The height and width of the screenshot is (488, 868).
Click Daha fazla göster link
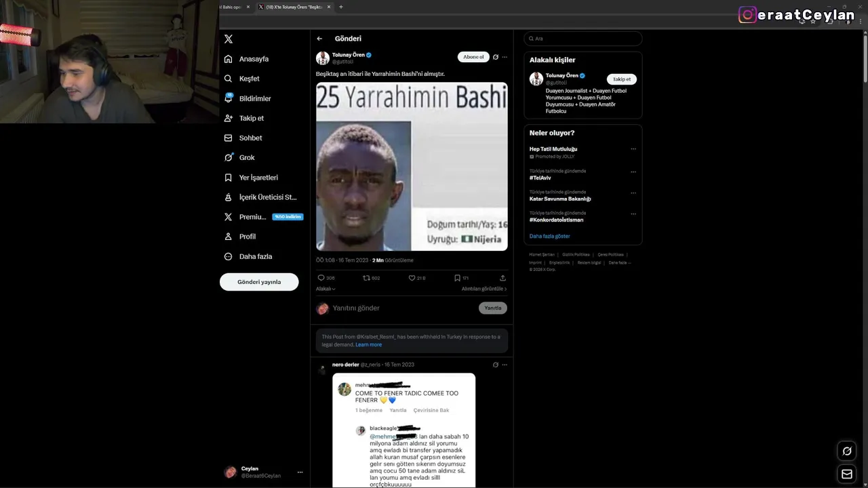[x=550, y=236]
